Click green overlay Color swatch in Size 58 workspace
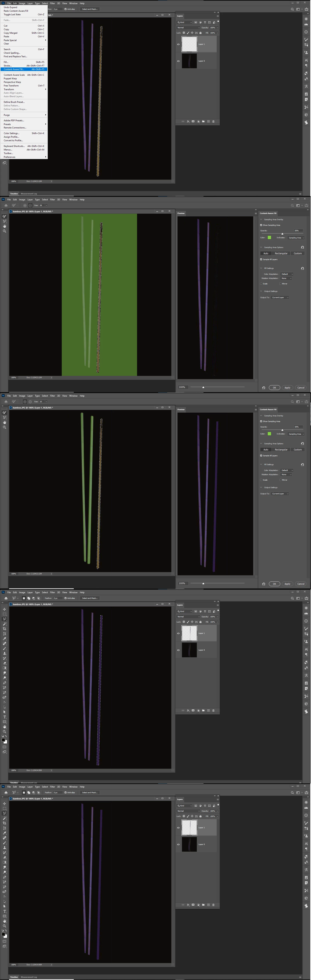 click(269, 238)
